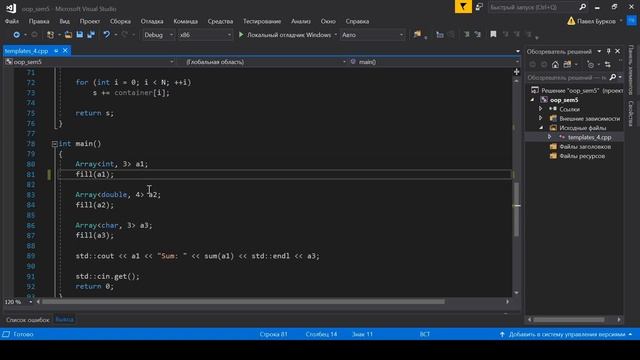The width and height of the screenshot is (640, 360).
Task: Open the Справка menu
Action: coord(357,21)
